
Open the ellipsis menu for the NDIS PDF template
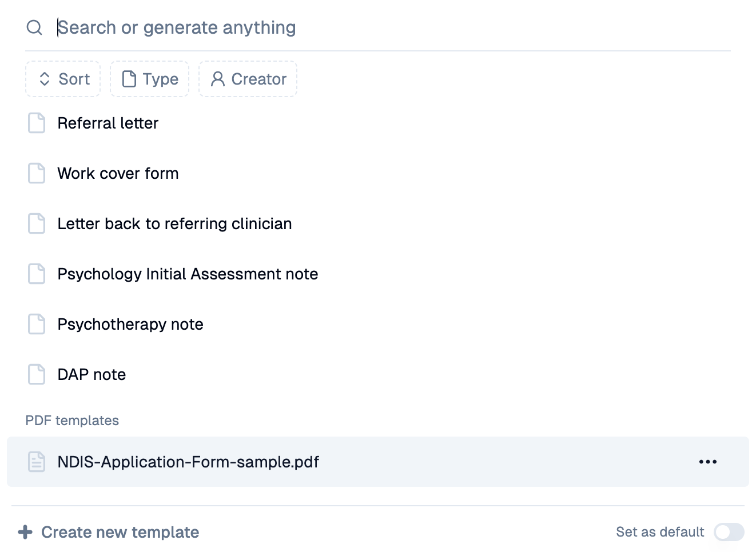coord(708,462)
